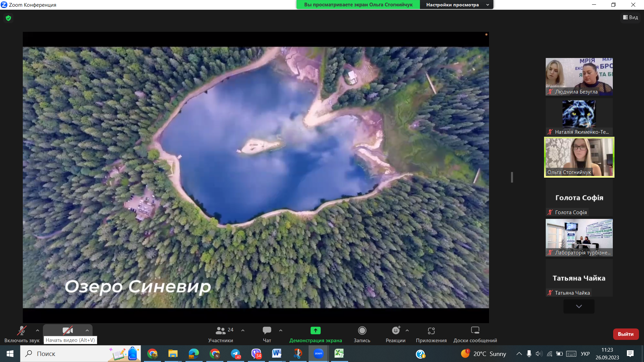Viewport: 644px width, 362px height.
Task: Open Доски сообщений whiteboards icon
Action: click(475, 331)
